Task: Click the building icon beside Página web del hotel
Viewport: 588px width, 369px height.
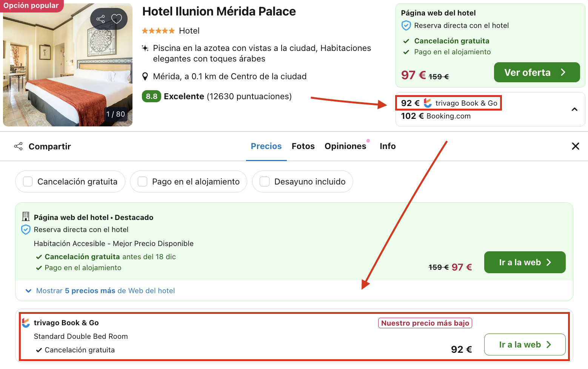Action: point(25,217)
